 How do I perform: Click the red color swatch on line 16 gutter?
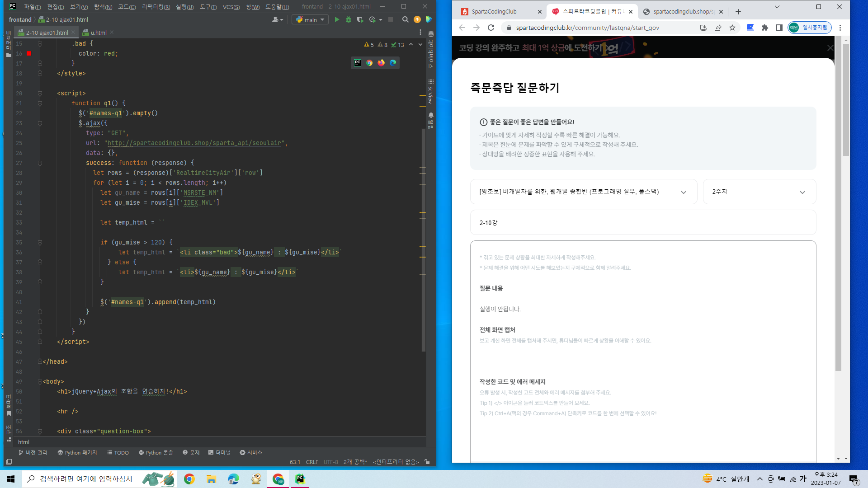(29, 53)
